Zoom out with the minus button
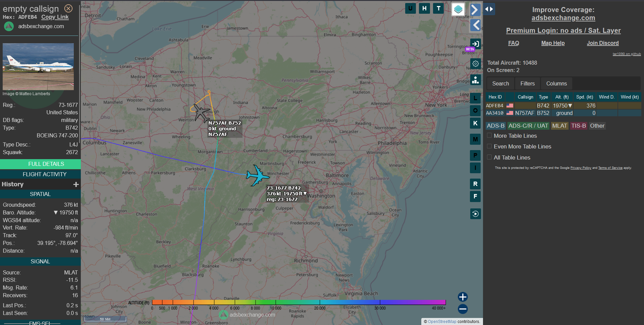The width and height of the screenshot is (644, 325). click(463, 309)
